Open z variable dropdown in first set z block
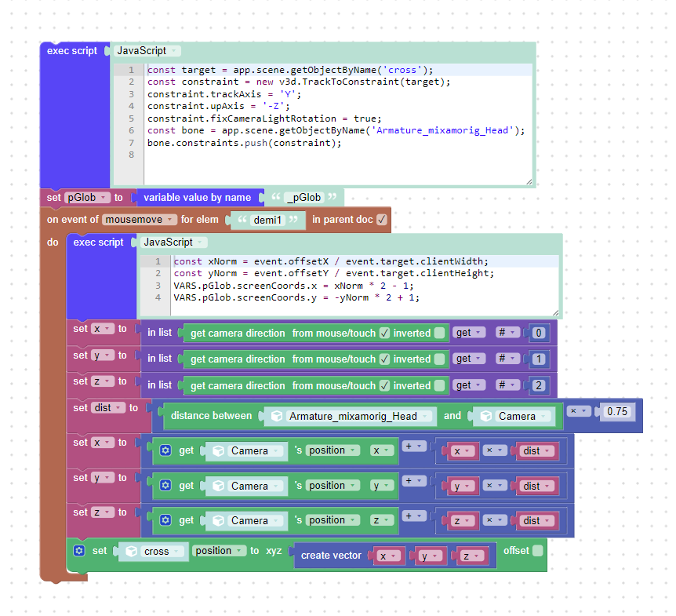This screenshot has width=676, height=616. coord(102,381)
